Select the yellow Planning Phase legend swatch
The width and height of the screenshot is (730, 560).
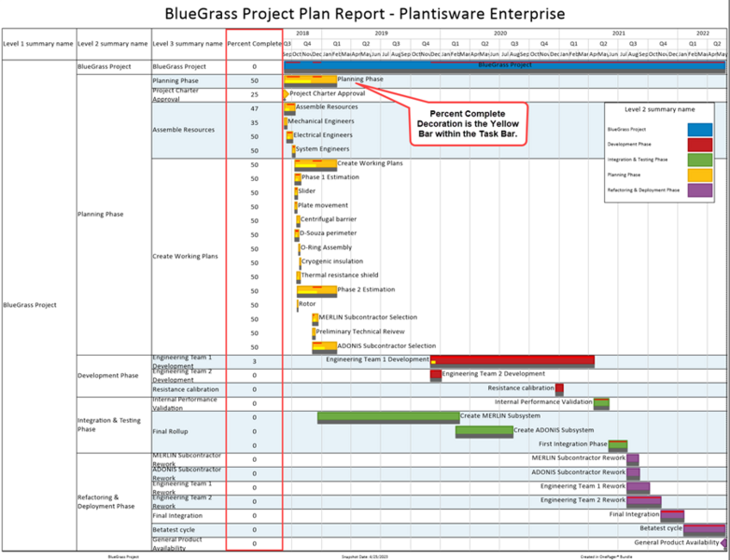click(700, 175)
